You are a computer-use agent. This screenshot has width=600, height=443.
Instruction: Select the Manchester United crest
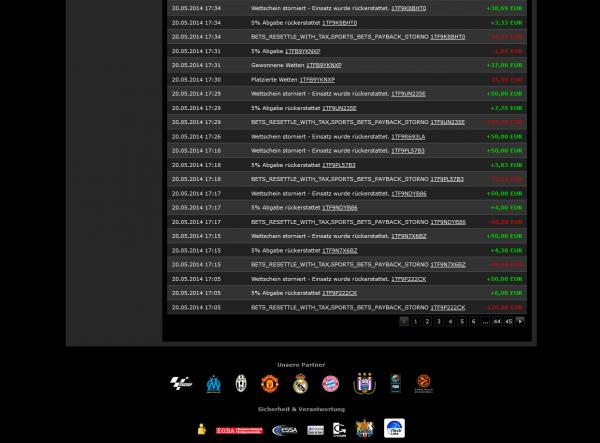point(269,384)
